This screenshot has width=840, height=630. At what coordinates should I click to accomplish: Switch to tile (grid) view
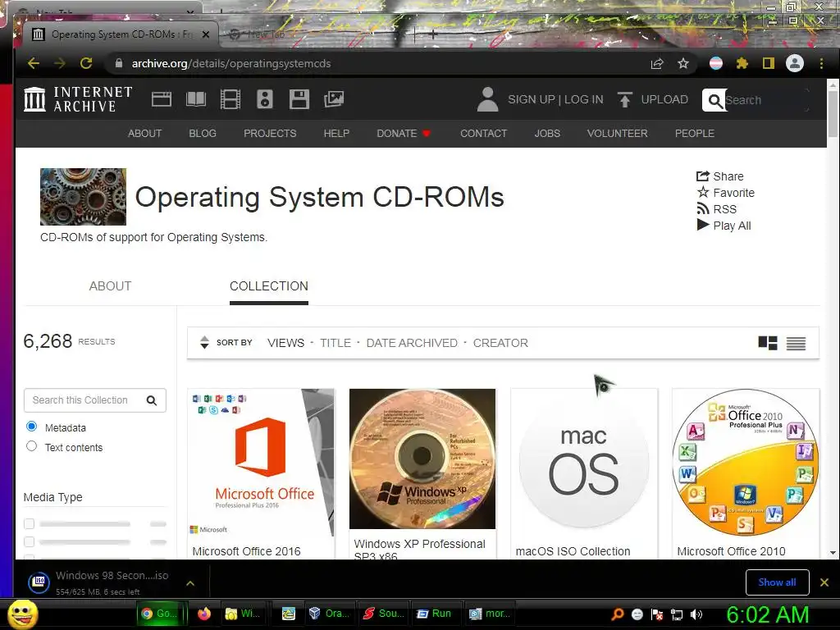point(768,343)
